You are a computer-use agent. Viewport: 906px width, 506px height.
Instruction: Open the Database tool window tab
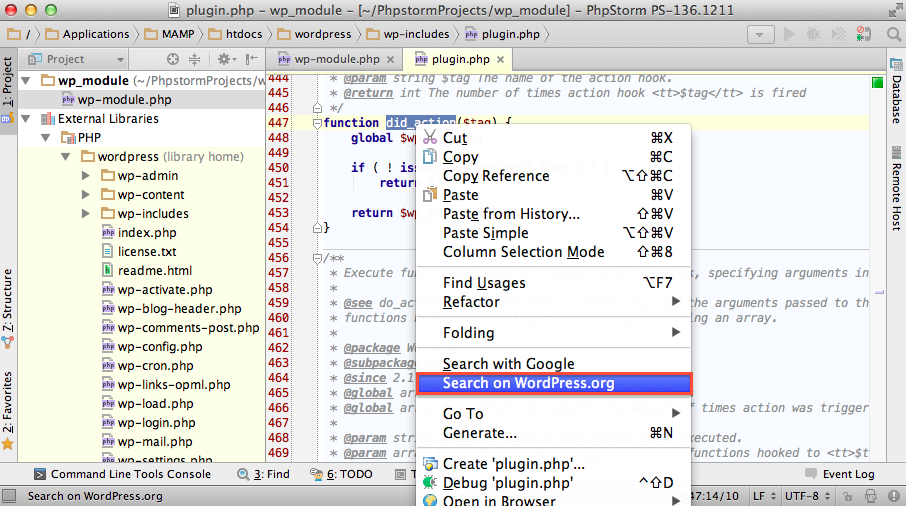(x=896, y=91)
